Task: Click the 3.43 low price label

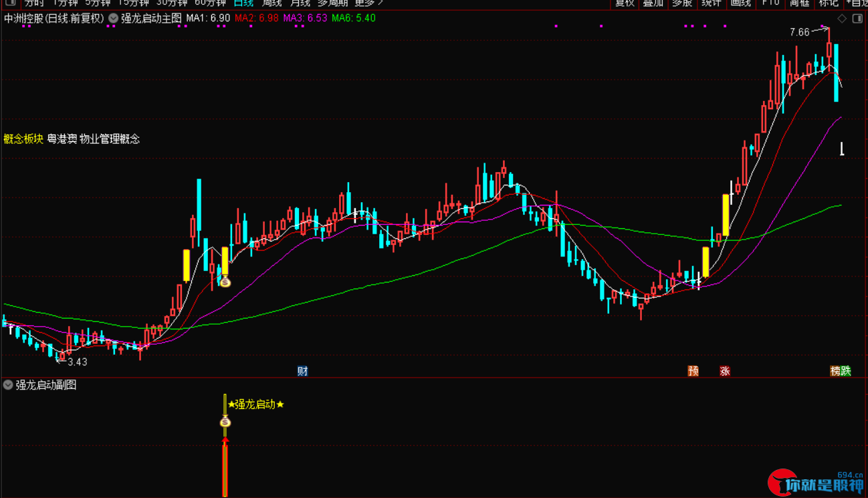Action: pyautogui.click(x=78, y=362)
